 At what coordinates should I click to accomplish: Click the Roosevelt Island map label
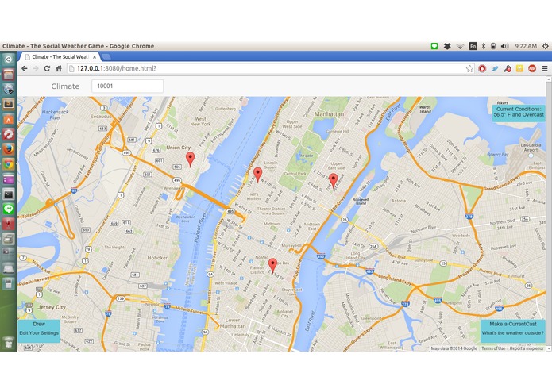click(361, 202)
